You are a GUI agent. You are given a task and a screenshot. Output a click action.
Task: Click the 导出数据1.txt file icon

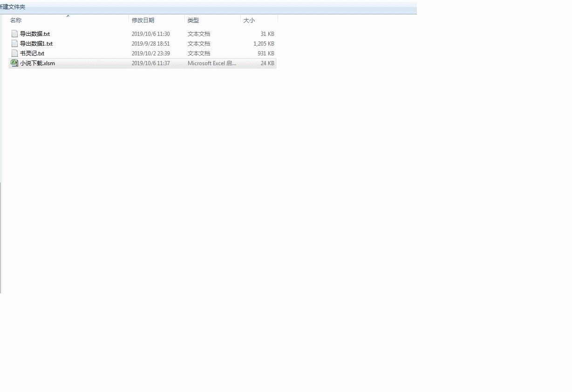(x=14, y=43)
